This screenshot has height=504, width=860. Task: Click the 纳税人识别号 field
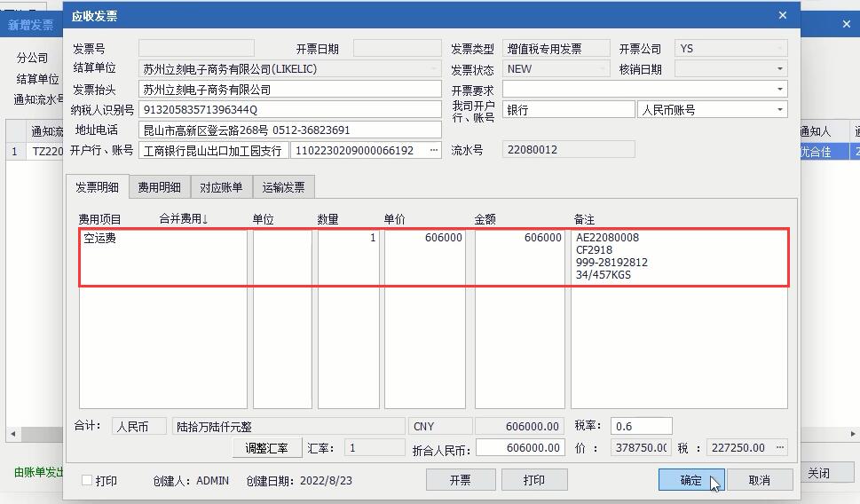point(289,110)
